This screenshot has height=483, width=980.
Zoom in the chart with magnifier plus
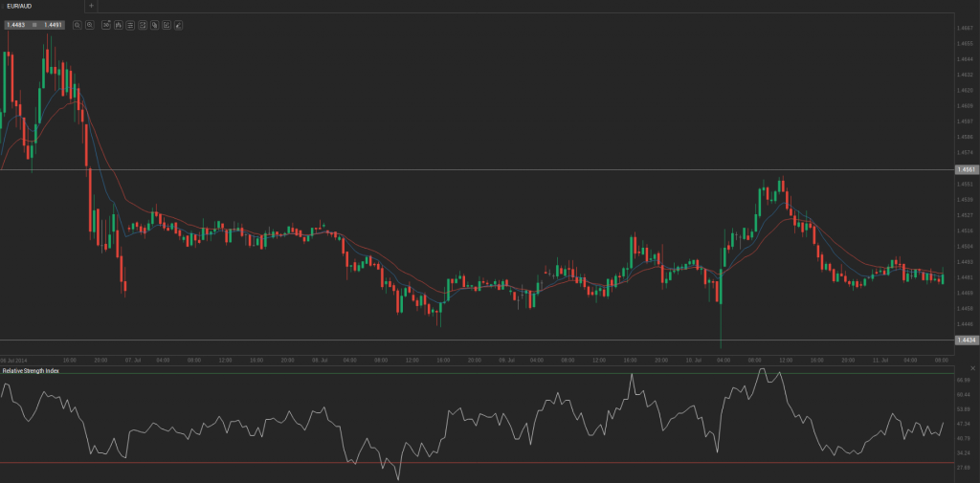(x=89, y=25)
